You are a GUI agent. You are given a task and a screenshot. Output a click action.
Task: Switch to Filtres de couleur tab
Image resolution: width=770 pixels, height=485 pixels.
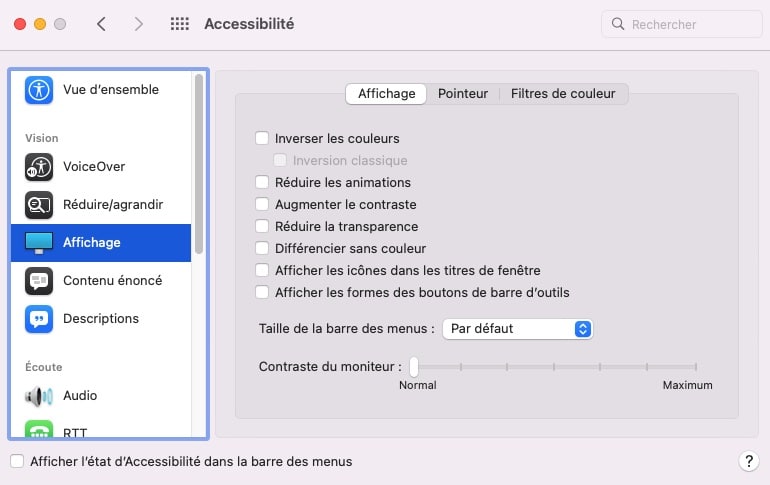tap(563, 94)
